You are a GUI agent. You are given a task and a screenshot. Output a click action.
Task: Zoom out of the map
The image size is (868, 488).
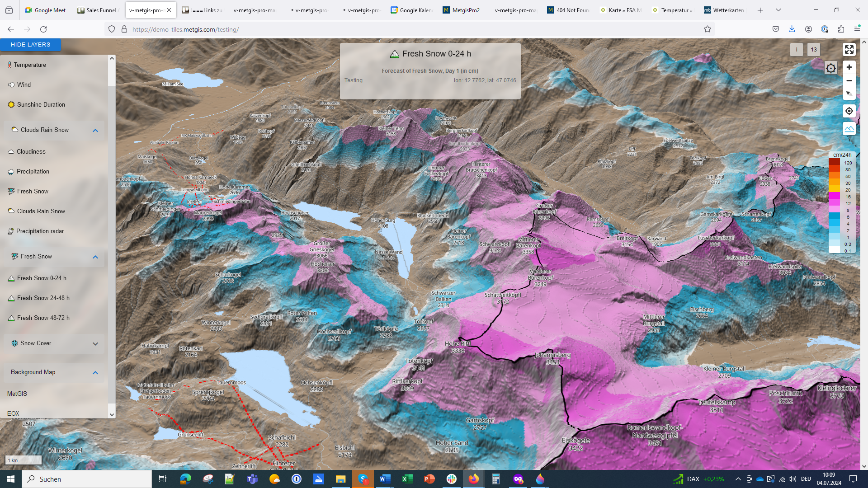coord(849,81)
